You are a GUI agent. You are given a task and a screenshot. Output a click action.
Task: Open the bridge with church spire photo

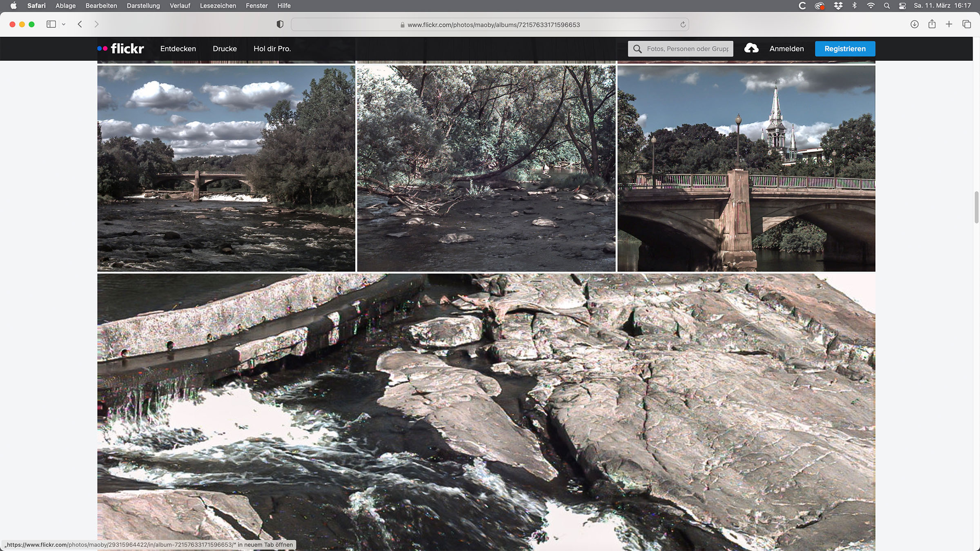[746, 169]
